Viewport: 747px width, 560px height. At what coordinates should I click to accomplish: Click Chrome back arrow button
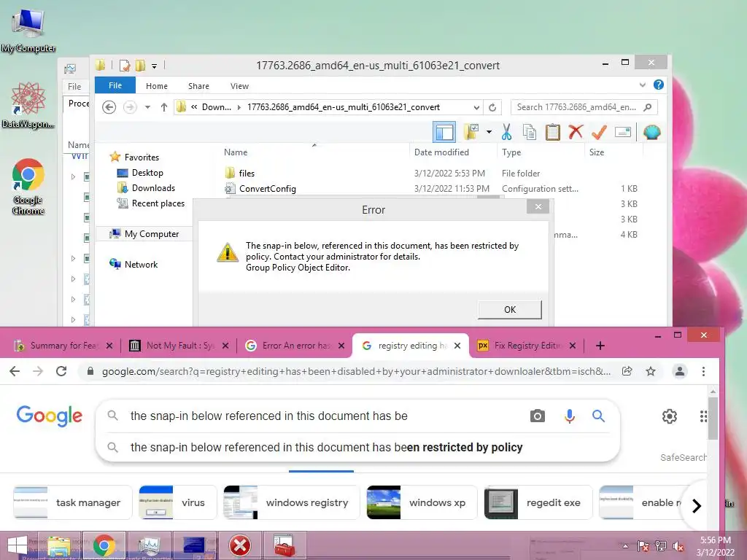[15, 371]
